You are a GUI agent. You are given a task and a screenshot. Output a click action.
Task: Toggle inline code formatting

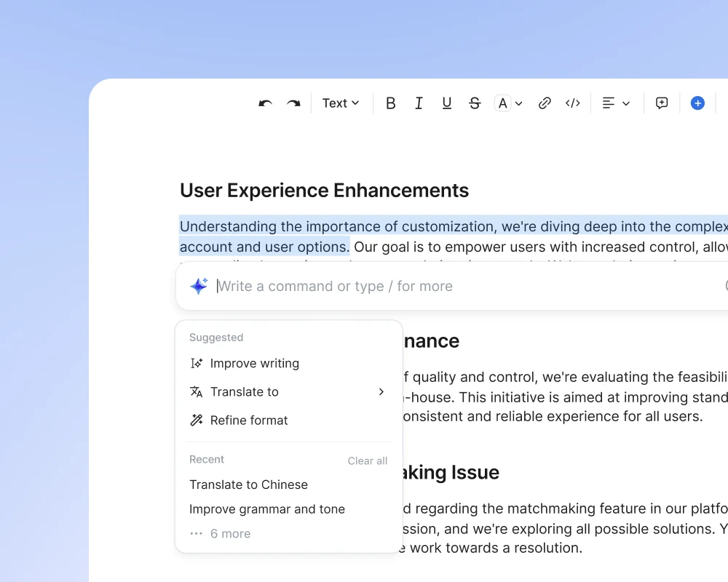pos(573,103)
